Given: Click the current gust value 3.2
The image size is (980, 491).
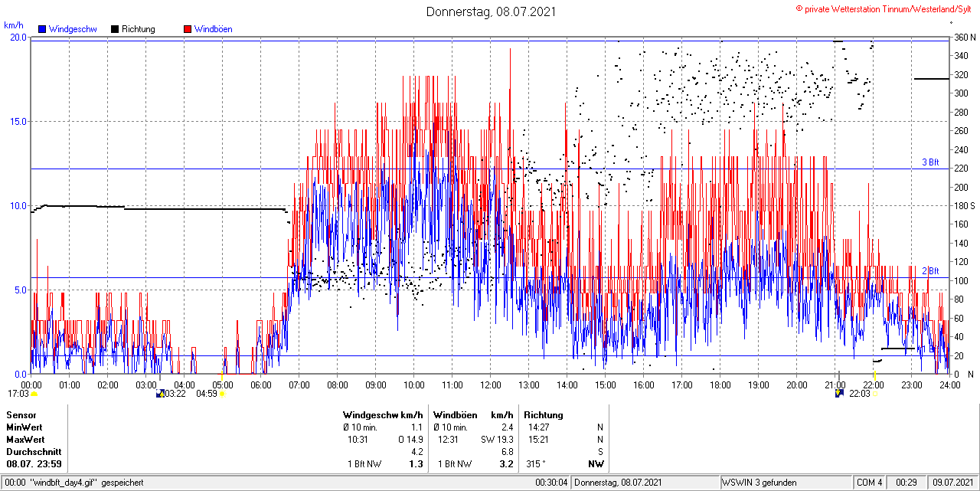Looking at the screenshot, I should (507, 464).
